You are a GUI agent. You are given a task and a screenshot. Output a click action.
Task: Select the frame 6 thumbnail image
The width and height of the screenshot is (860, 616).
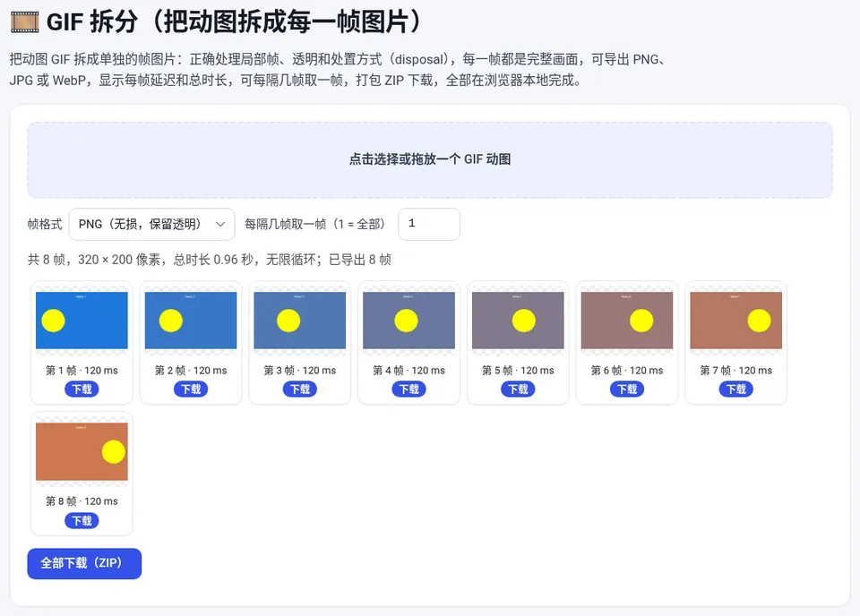627,321
